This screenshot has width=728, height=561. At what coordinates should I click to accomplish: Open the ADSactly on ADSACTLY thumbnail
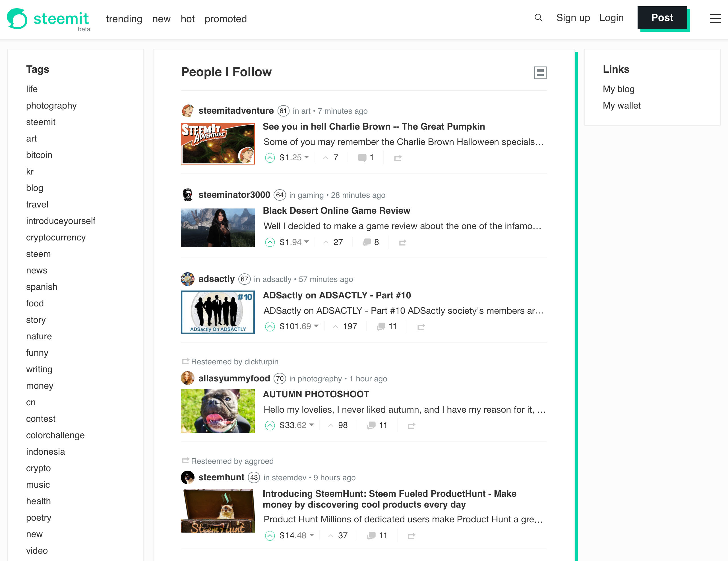pyautogui.click(x=218, y=312)
